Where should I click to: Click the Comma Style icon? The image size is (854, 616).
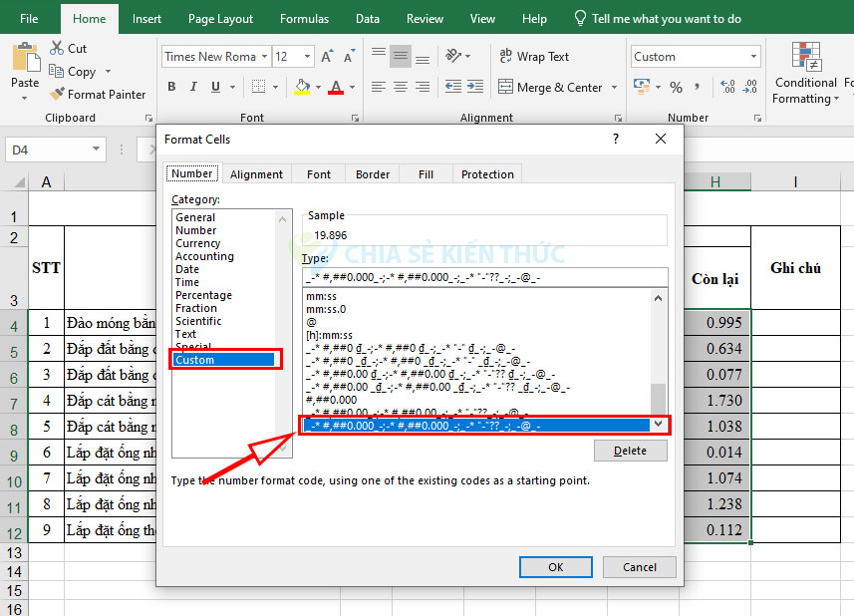697,87
